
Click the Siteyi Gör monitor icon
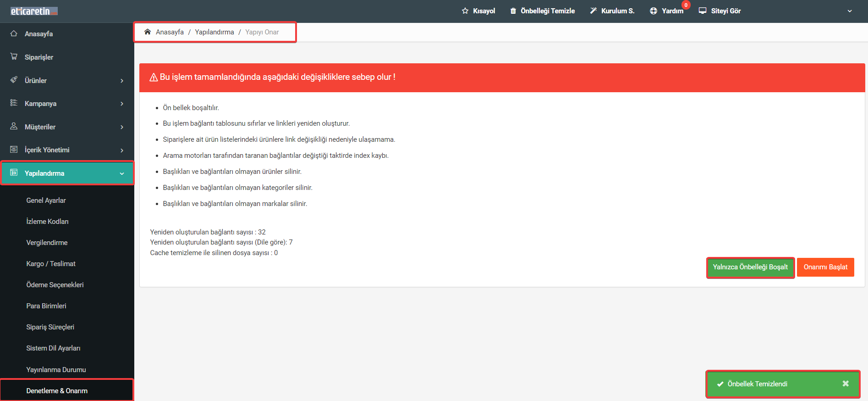[x=703, y=11]
